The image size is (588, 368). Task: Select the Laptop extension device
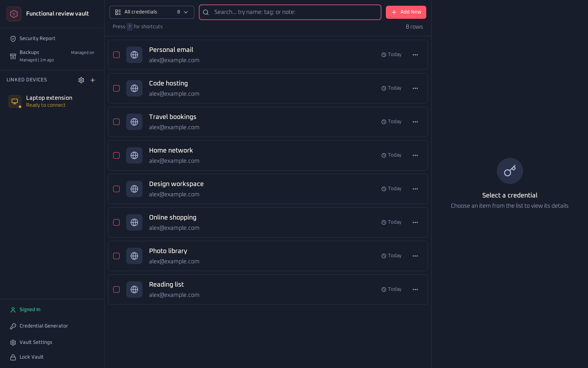coord(52,101)
